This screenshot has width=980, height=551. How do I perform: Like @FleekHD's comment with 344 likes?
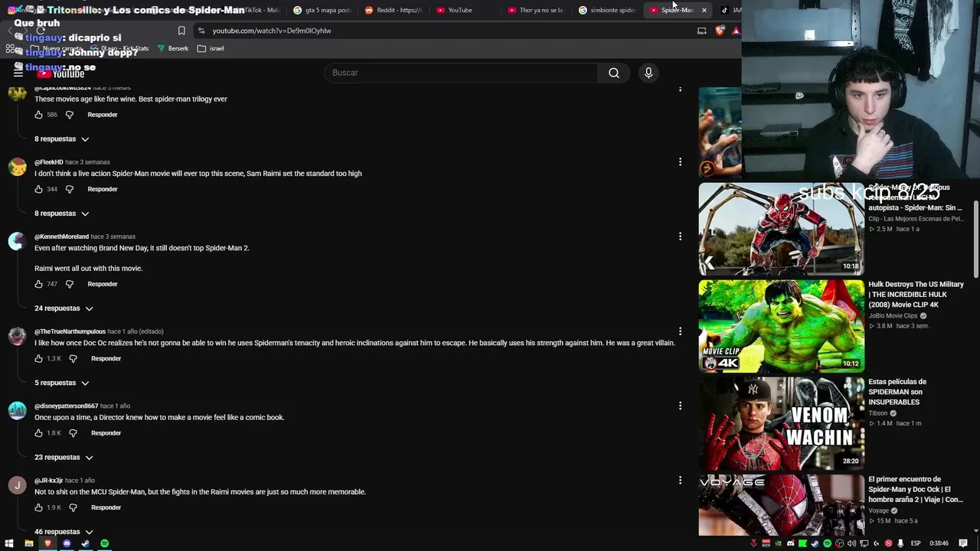pos(38,189)
